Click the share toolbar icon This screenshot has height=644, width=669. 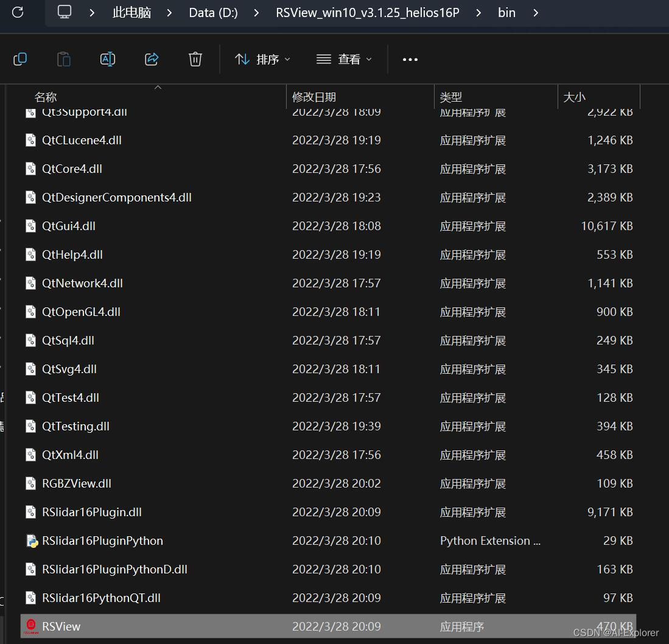click(152, 59)
